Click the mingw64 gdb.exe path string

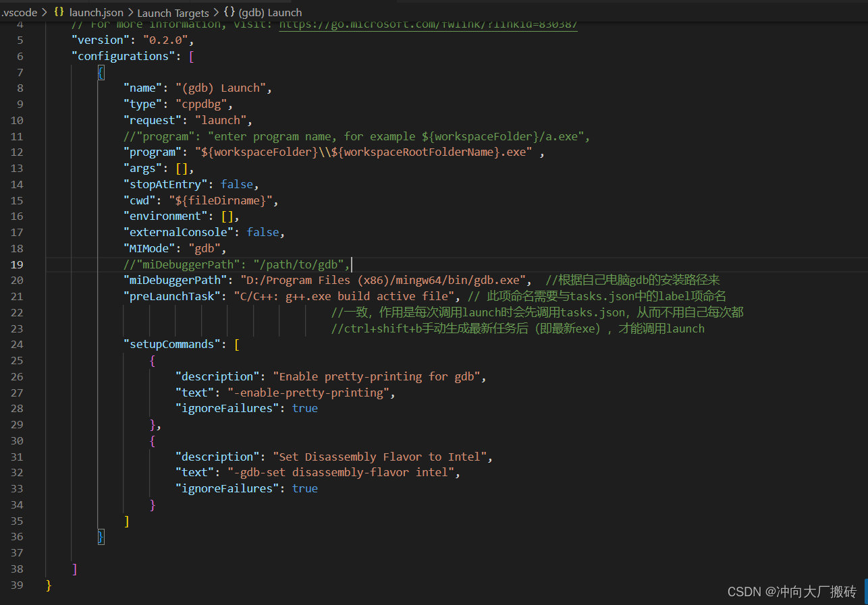click(x=382, y=280)
